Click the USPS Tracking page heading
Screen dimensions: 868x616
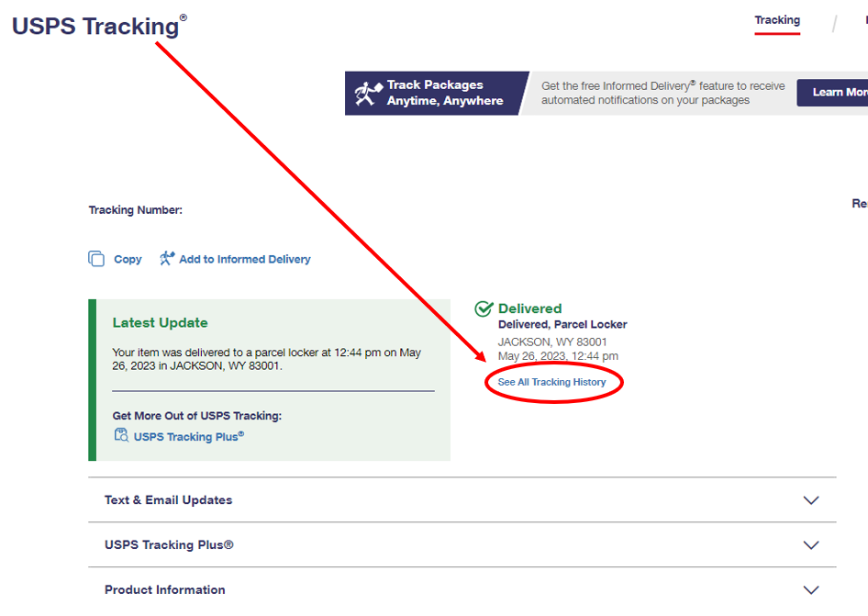pos(100,26)
